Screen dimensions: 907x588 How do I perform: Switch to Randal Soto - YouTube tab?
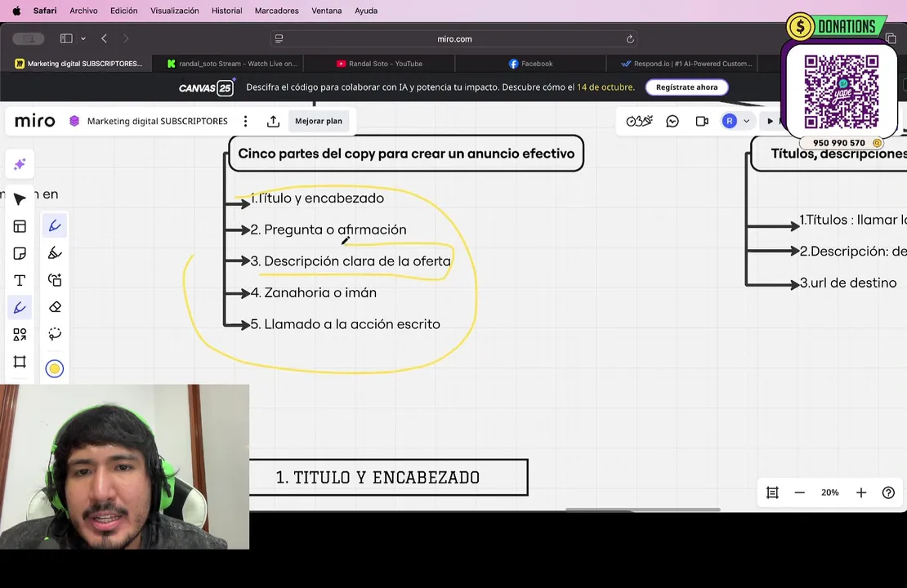pos(379,64)
